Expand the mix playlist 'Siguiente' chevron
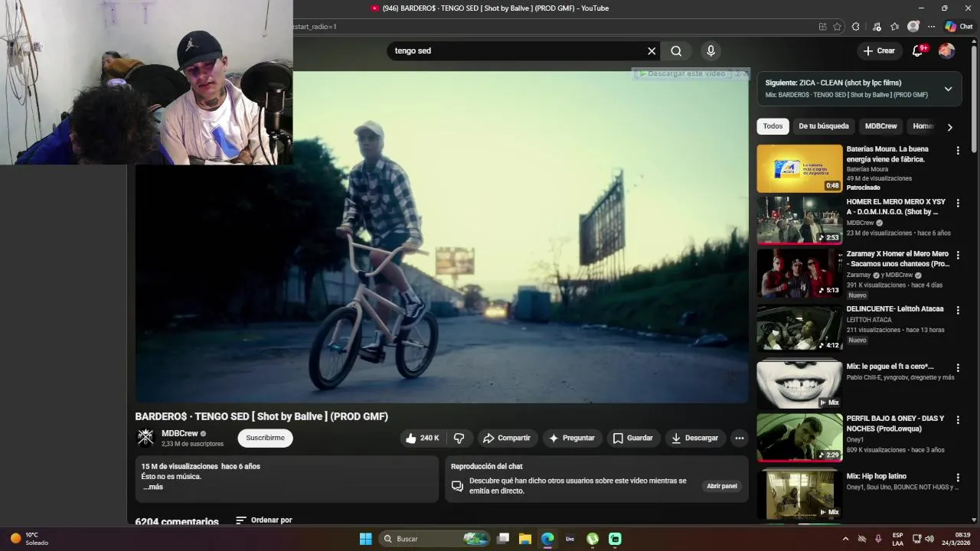This screenshot has width=980, height=551. 948,89
